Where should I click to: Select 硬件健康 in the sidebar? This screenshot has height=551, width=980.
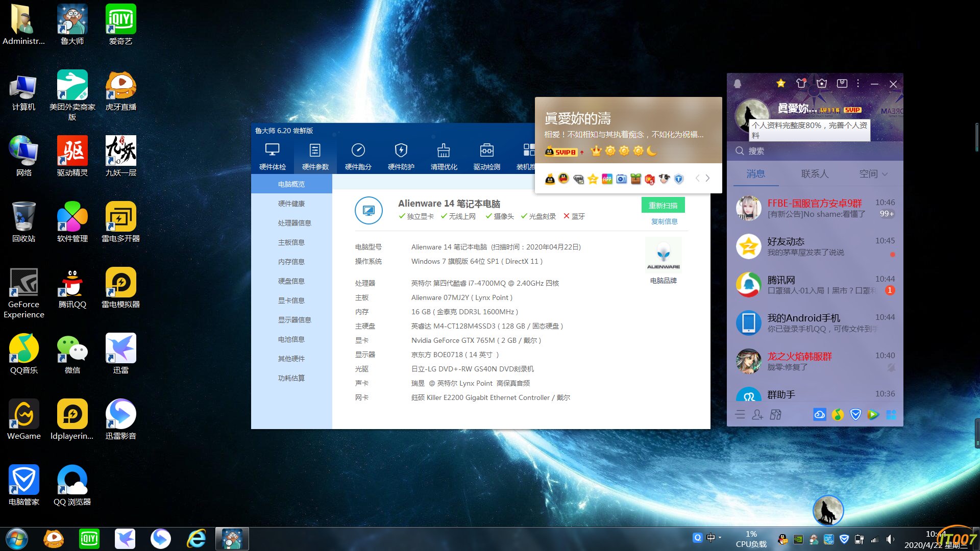pyautogui.click(x=291, y=204)
